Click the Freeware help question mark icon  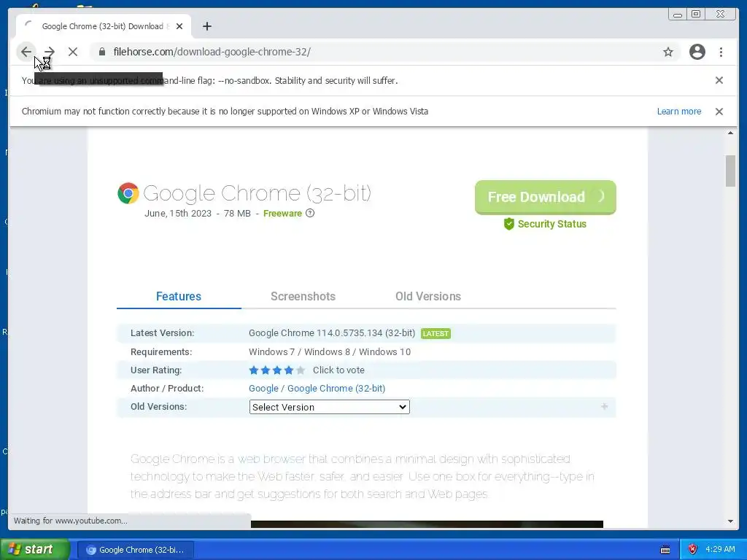coord(310,213)
